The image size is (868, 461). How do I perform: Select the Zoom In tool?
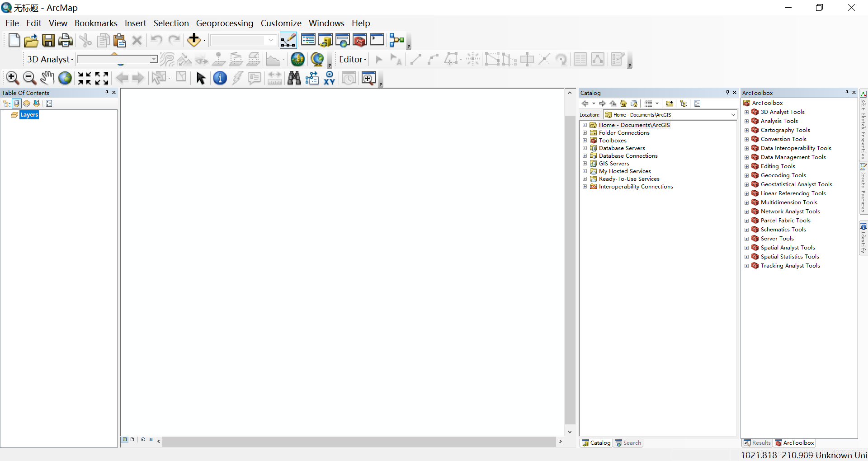coord(12,78)
